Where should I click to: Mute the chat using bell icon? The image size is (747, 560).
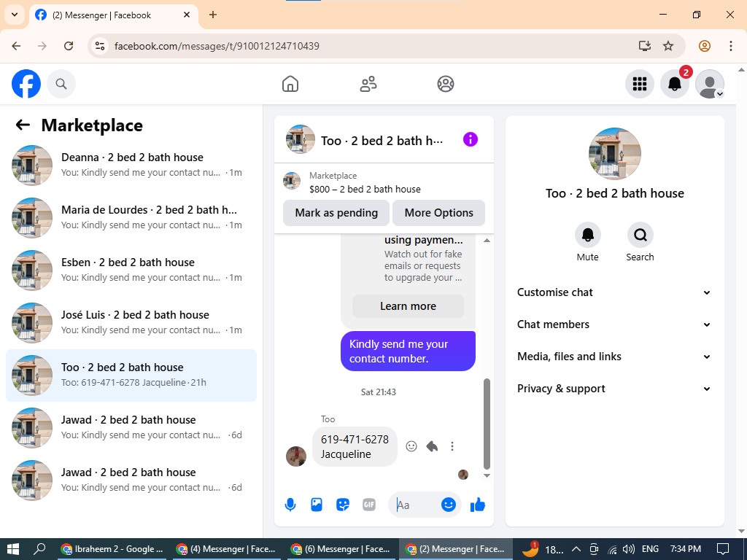[x=587, y=235]
